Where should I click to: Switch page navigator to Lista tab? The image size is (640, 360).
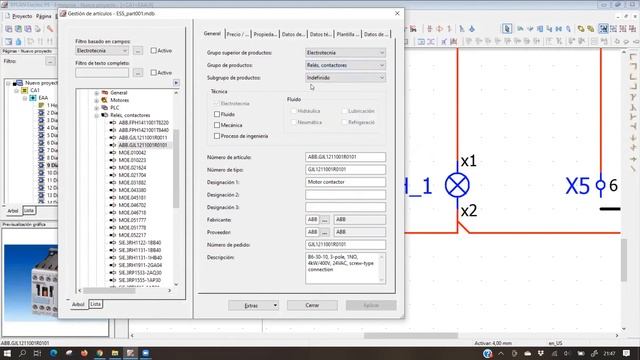coord(29,211)
